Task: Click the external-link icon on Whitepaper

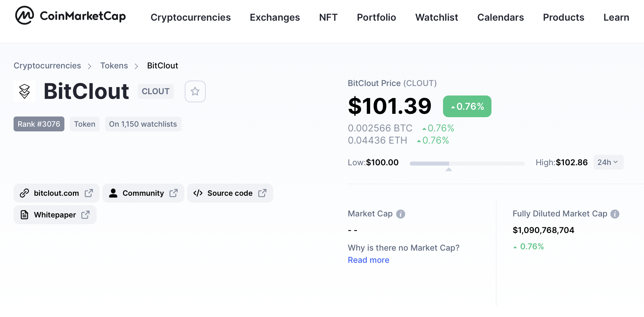Action: click(x=85, y=215)
